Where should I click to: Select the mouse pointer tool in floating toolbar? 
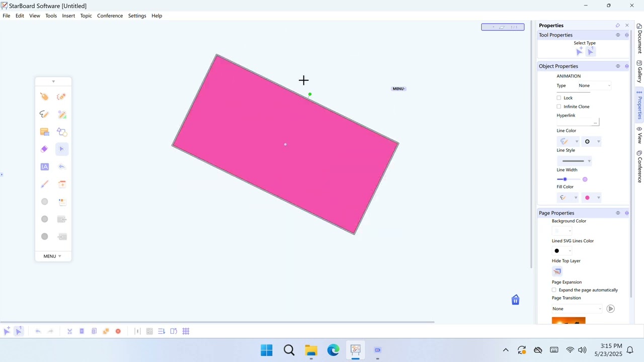[x=44, y=97]
